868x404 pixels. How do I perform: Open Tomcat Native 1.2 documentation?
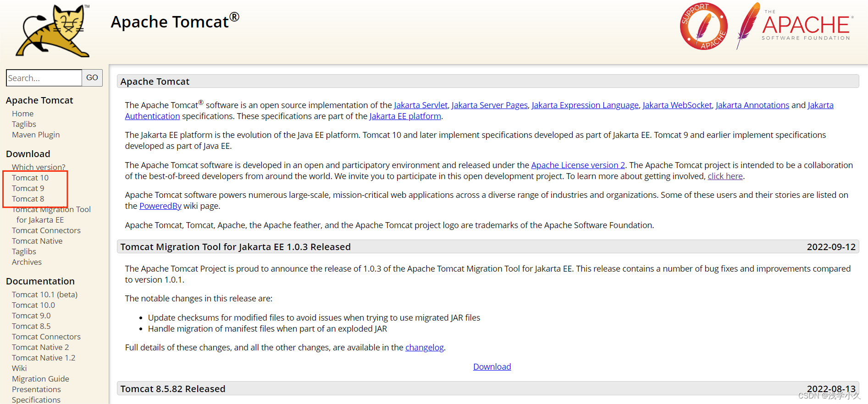pyautogui.click(x=44, y=358)
